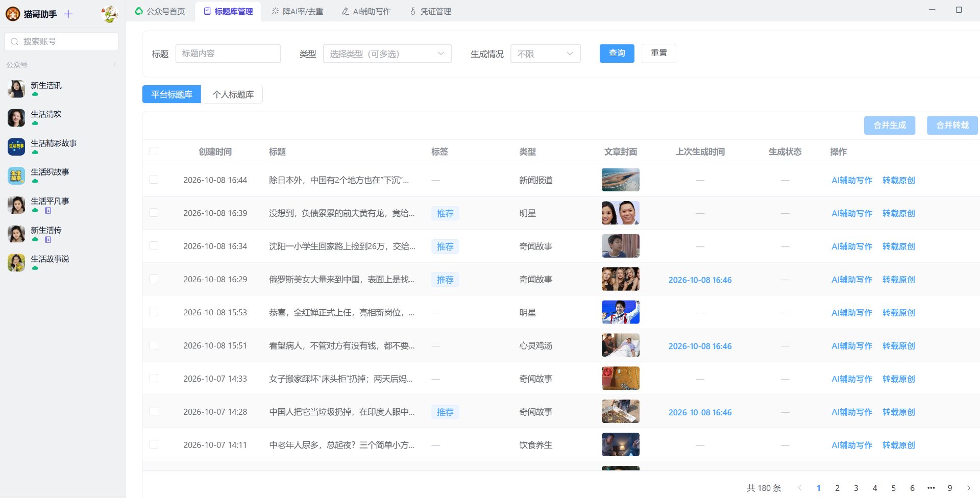Switch to the 凭证管理 tab

430,11
